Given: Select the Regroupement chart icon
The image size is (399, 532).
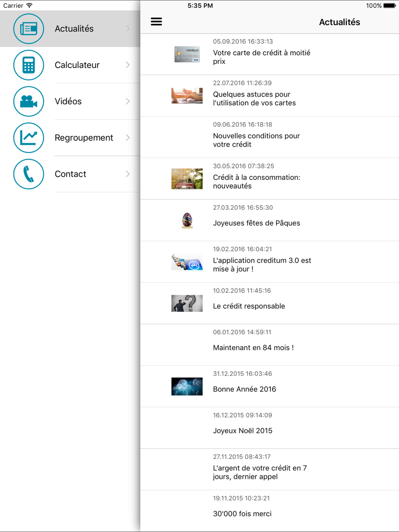Looking at the screenshot, I should 29,138.
